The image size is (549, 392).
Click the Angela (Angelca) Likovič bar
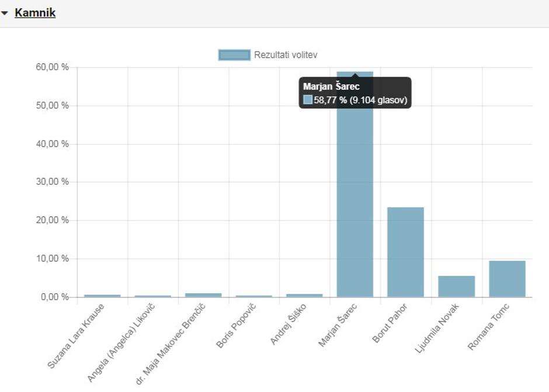[152, 296]
